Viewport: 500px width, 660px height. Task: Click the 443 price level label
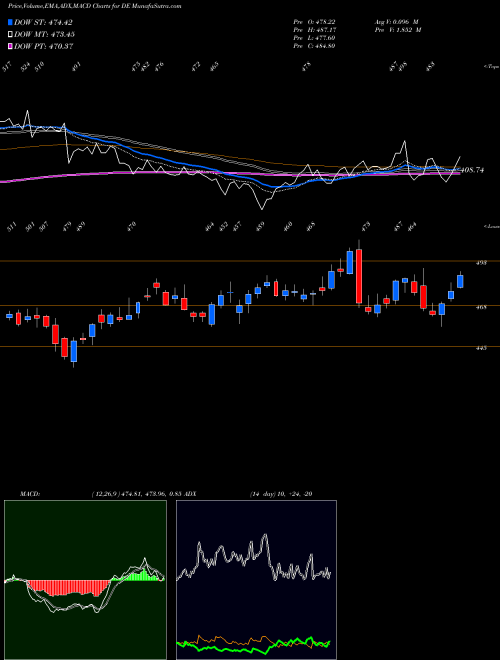point(481,348)
